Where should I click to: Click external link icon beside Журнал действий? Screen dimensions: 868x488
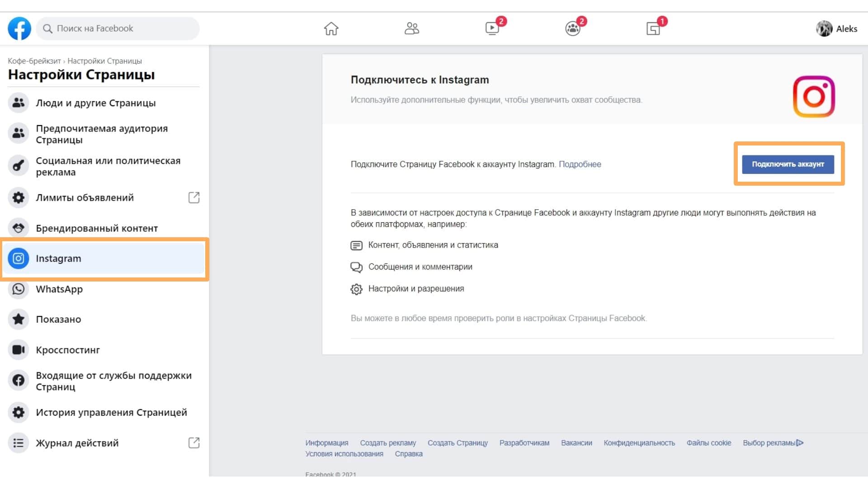pos(194,443)
